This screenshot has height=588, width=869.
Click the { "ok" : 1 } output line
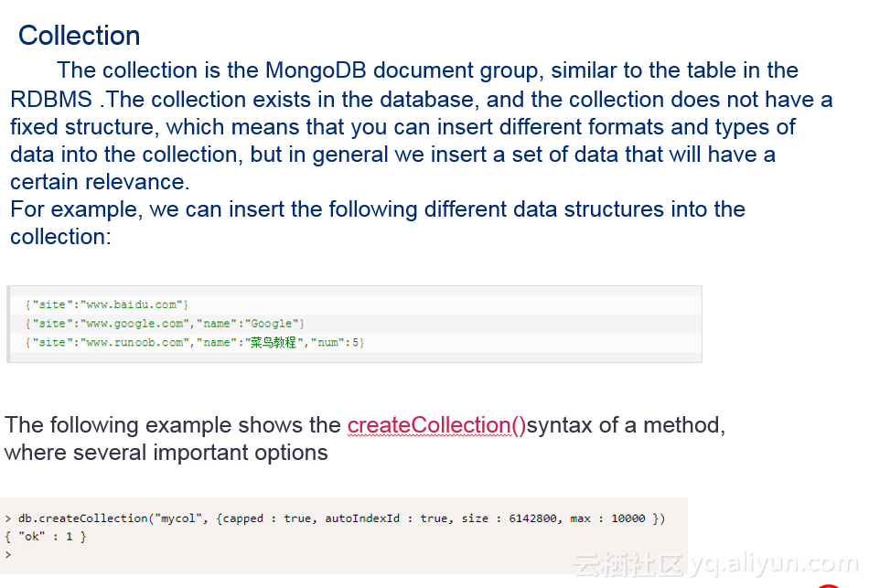click(x=46, y=537)
